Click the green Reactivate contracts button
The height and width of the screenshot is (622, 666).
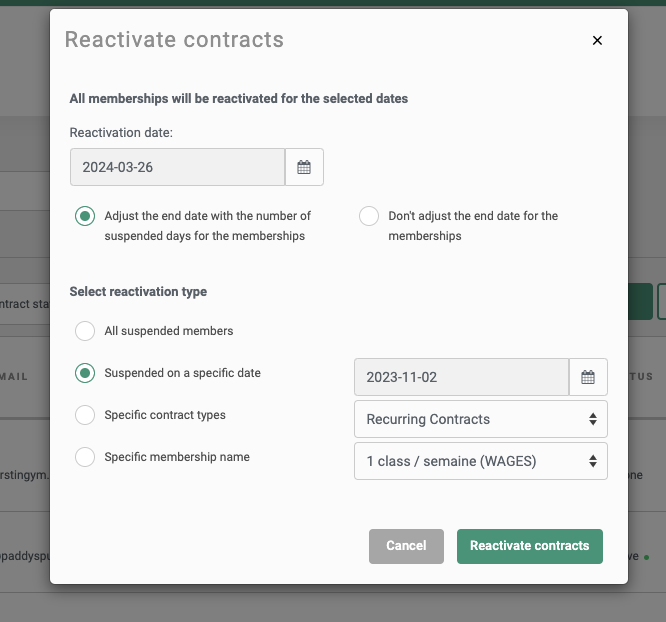pos(530,546)
